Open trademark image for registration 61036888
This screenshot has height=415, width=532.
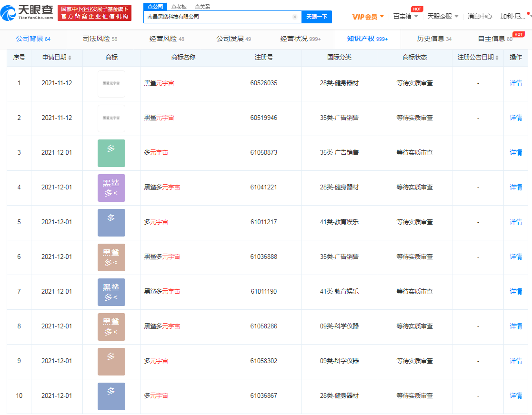[x=111, y=257]
